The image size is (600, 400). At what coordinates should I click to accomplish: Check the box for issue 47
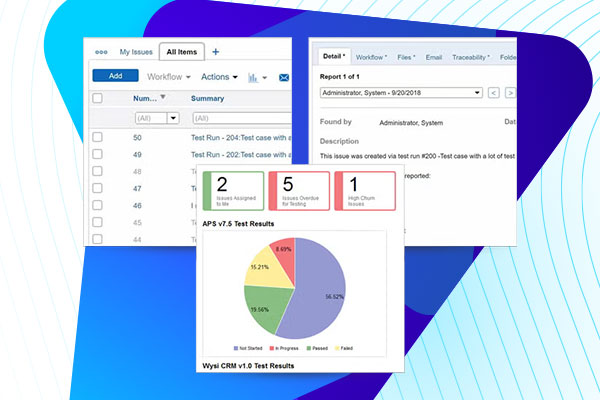click(x=97, y=188)
